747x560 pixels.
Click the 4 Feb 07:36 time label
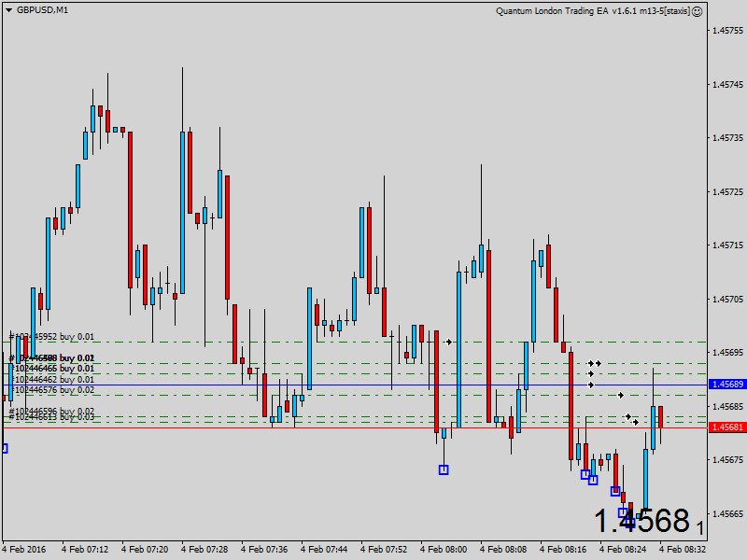264,549
